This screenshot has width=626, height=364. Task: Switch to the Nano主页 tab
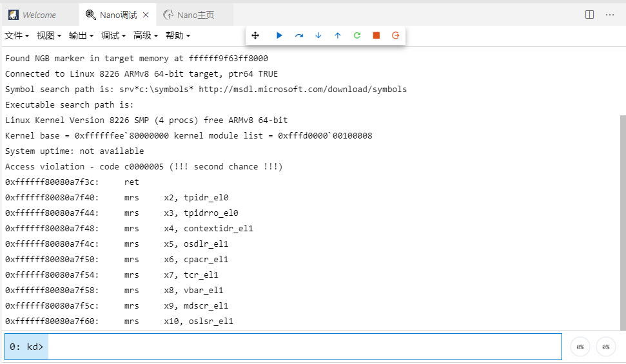click(x=195, y=15)
